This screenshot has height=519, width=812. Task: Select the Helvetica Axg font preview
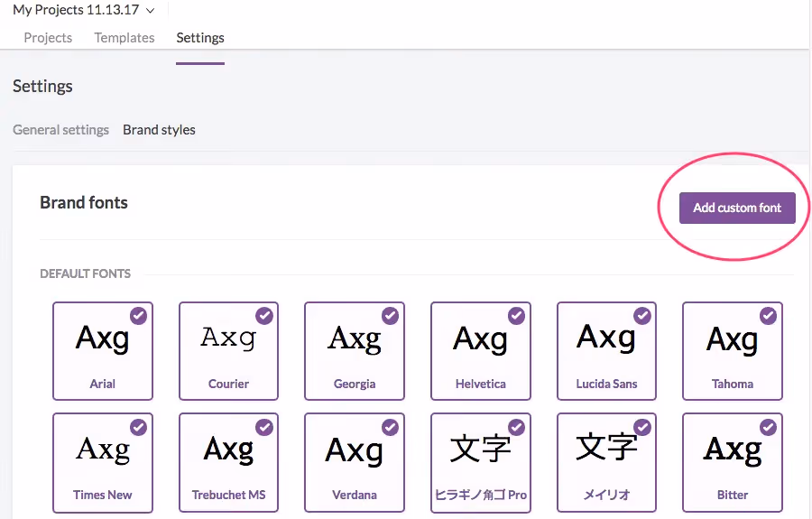(480, 339)
